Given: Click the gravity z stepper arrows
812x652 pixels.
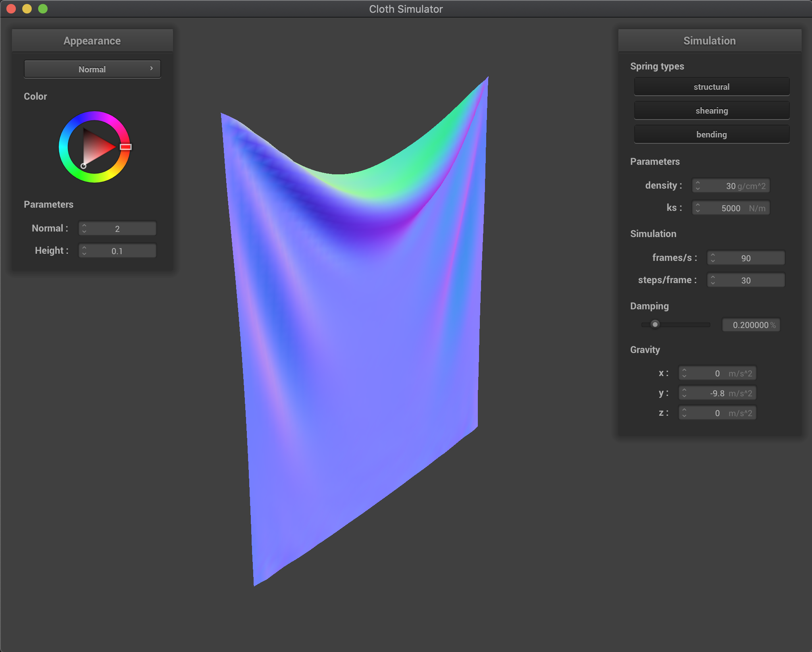Looking at the screenshot, I should coord(684,413).
